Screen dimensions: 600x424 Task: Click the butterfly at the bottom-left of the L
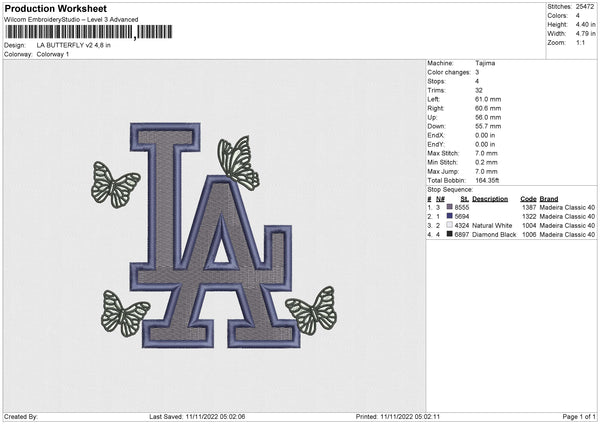125,314
